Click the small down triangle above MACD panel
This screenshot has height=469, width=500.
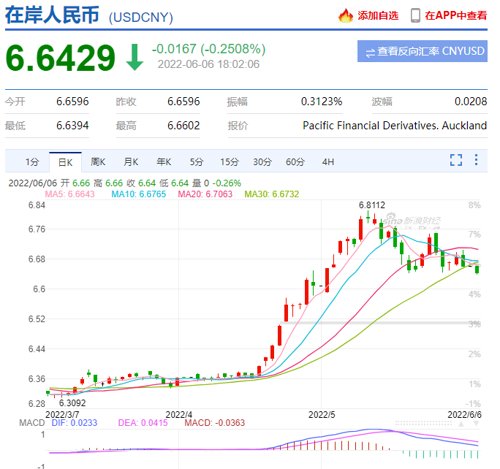(476, 424)
